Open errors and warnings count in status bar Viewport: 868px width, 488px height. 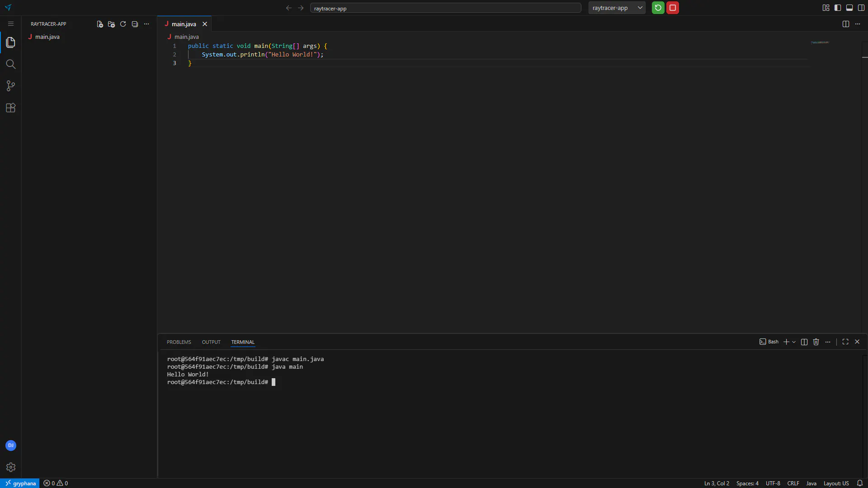click(x=56, y=483)
